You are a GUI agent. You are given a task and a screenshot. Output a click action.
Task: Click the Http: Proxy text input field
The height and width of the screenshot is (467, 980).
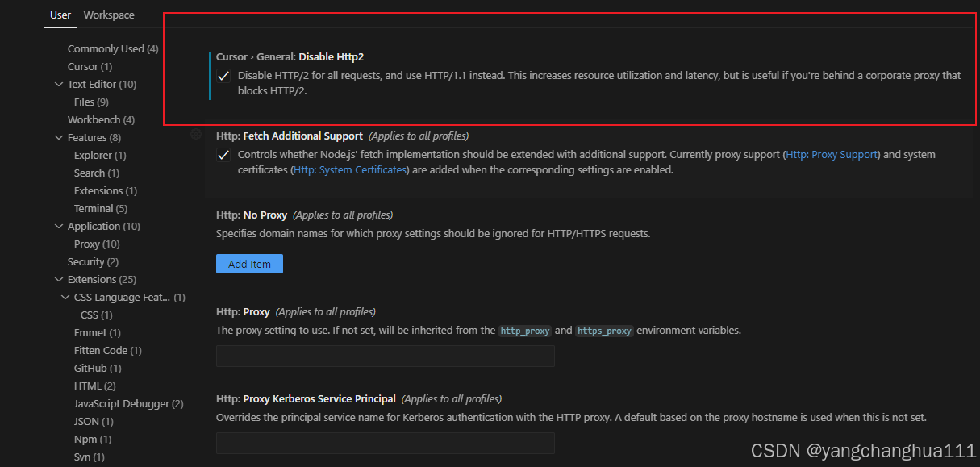click(x=385, y=356)
